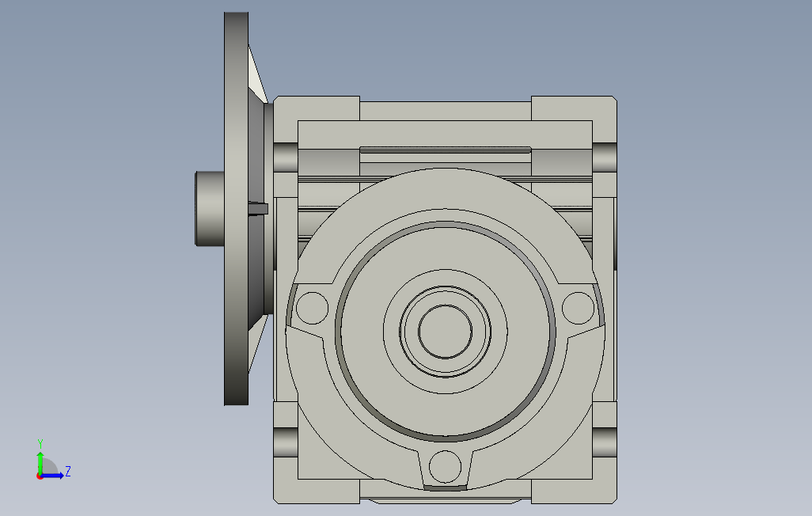This screenshot has height=516, width=812.
Task: Select the right bolt hole on housing
Action: 578,308
